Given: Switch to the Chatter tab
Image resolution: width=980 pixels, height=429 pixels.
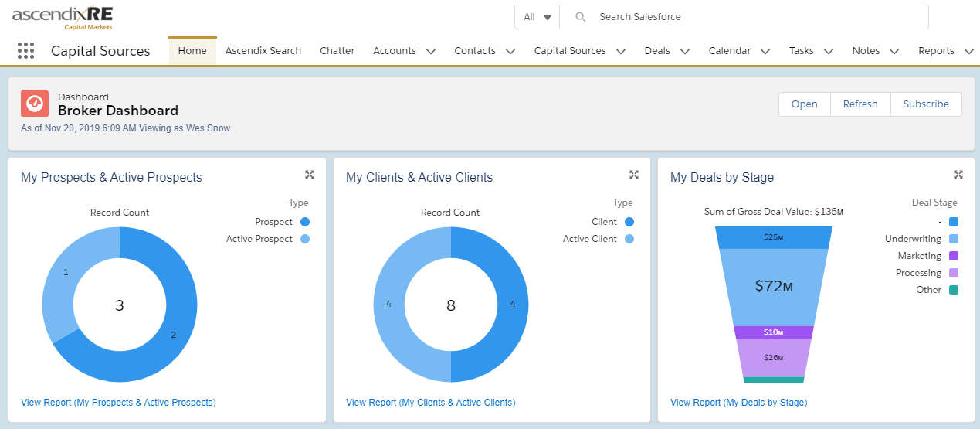Looking at the screenshot, I should pos(337,51).
